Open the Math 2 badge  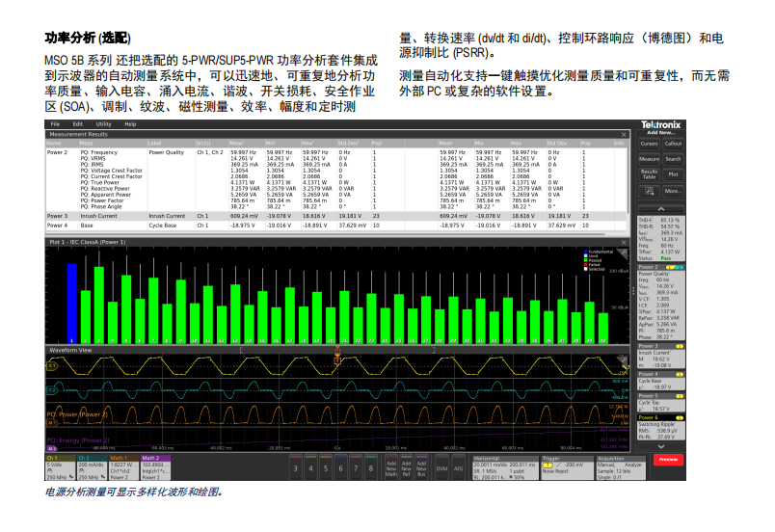point(156,467)
